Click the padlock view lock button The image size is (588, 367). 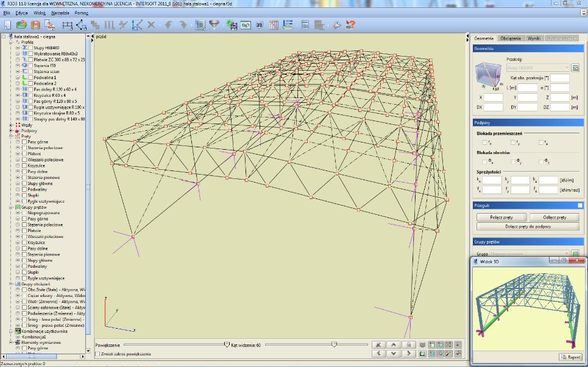tap(408, 345)
